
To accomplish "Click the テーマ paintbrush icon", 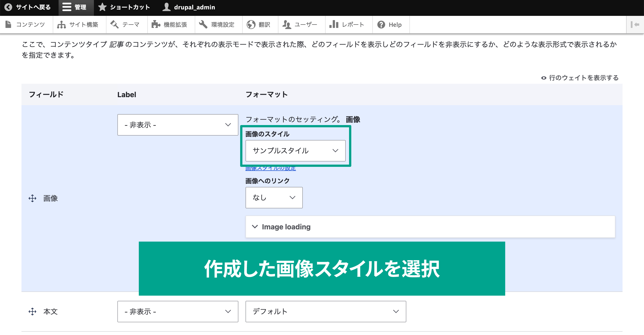I will (x=114, y=25).
